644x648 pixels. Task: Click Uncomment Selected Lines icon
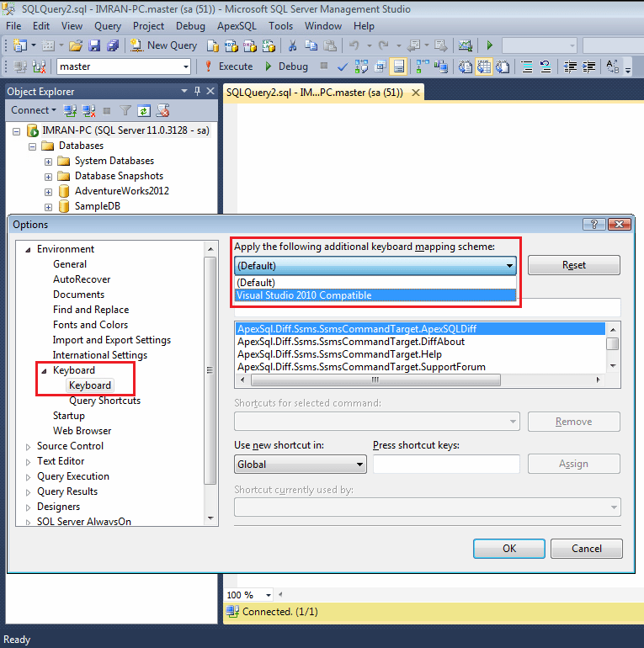pos(546,66)
